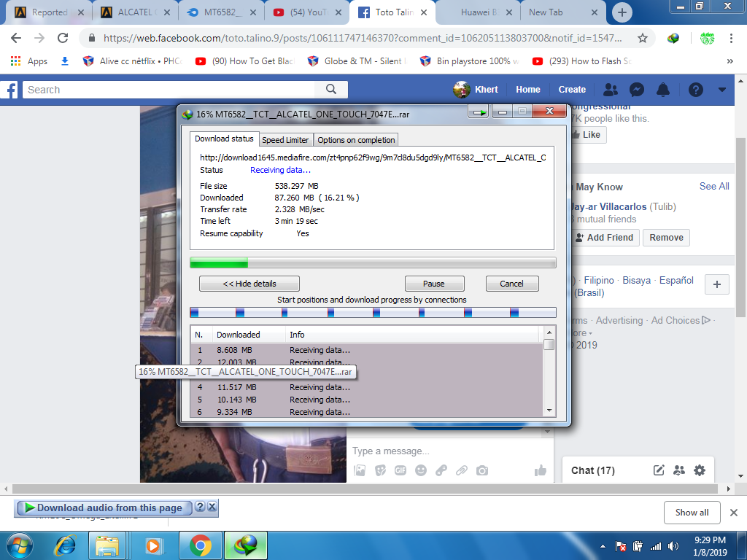Viewport: 747px width, 560px height.
Task: Open a new Chrome tab with plus
Action: pyautogui.click(x=622, y=12)
